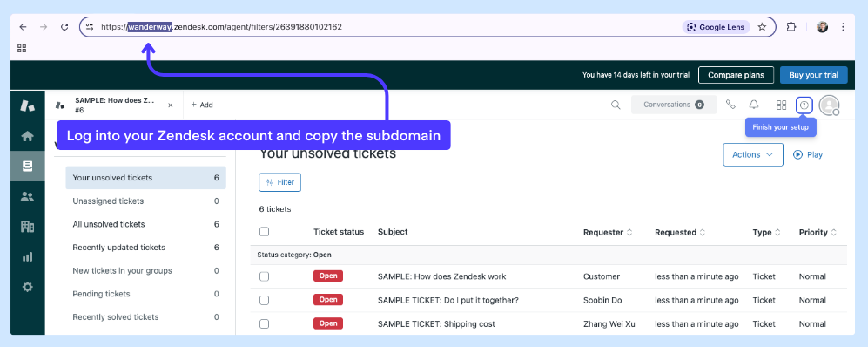This screenshot has height=347, width=868.
Task: Open the Talk phone icon
Action: [x=730, y=105]
